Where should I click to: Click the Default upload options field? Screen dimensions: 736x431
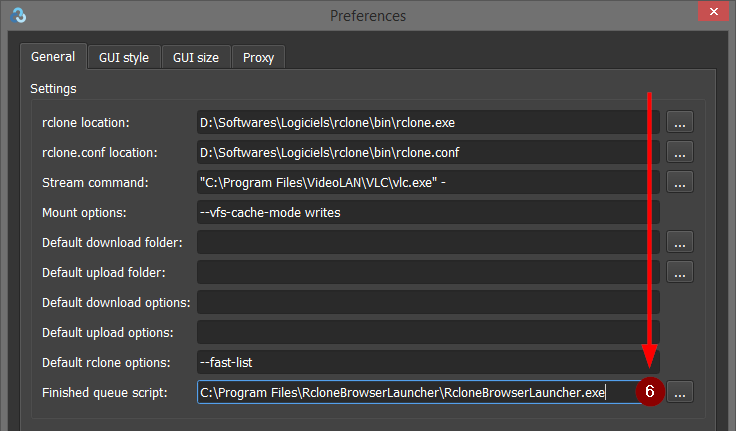pos(420,333)
